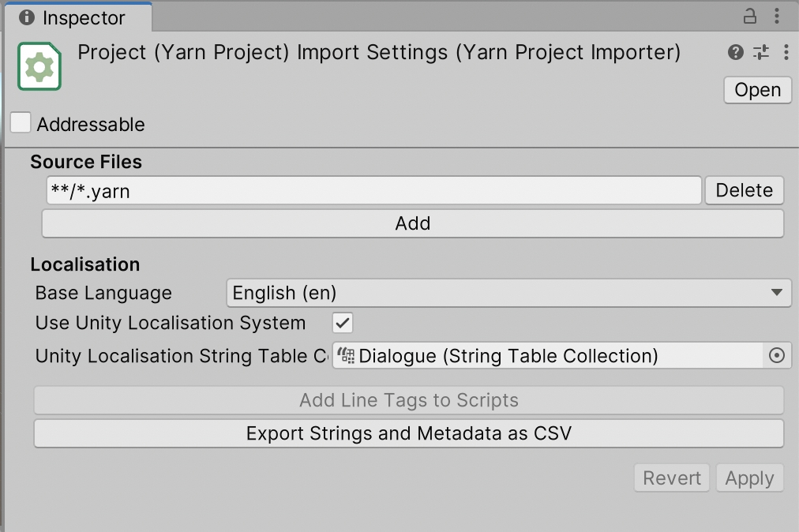Click the Base Language dropdown arrow
799x532 pixels.
[777, 293]
